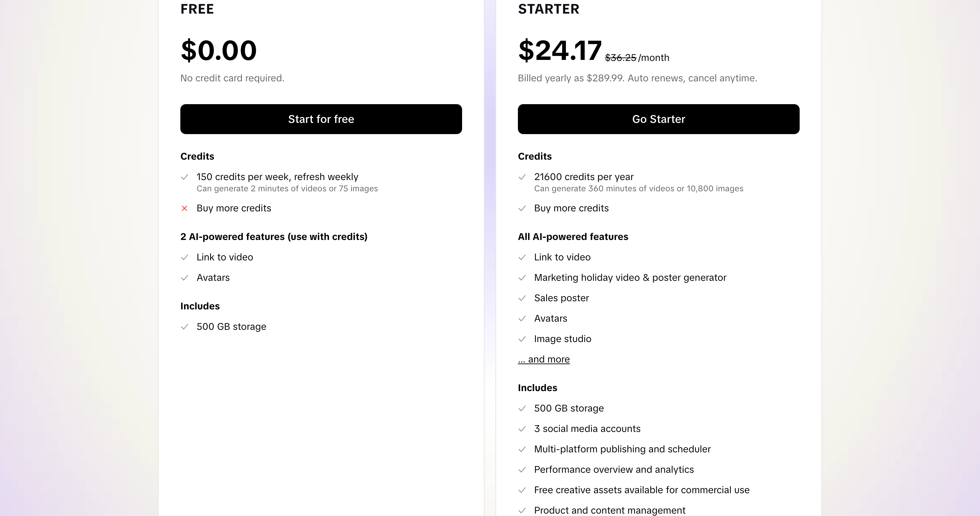
Task: Select checkmark beside "Marketing holiday video & poster generator"
Action: coord(522,278)
